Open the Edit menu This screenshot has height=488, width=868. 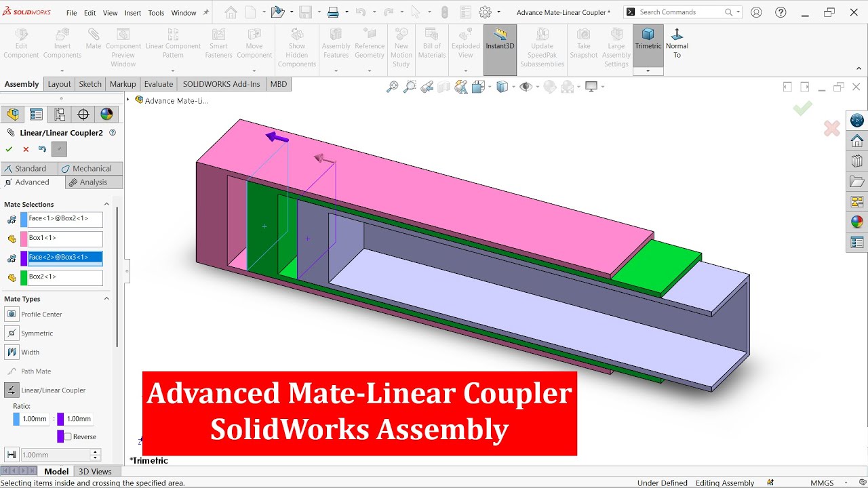click(x=90, y=13)
